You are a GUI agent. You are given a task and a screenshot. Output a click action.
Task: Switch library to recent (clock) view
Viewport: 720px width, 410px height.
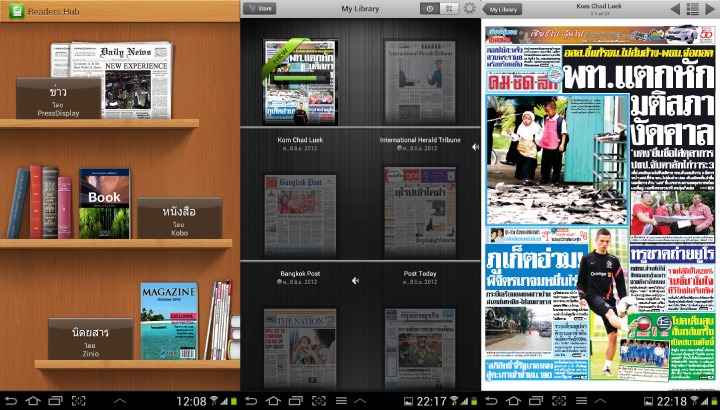pos(429,8)
